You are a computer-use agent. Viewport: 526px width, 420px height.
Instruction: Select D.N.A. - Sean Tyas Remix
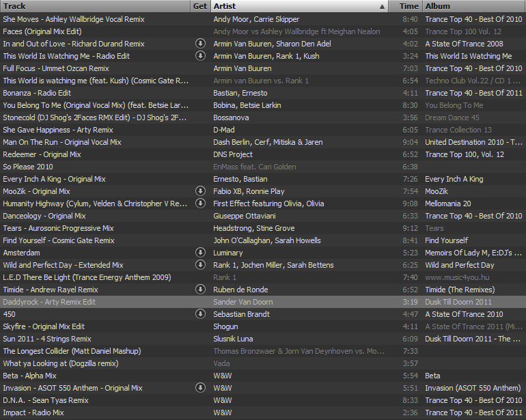pyautogui.click(x=46, y=400)
